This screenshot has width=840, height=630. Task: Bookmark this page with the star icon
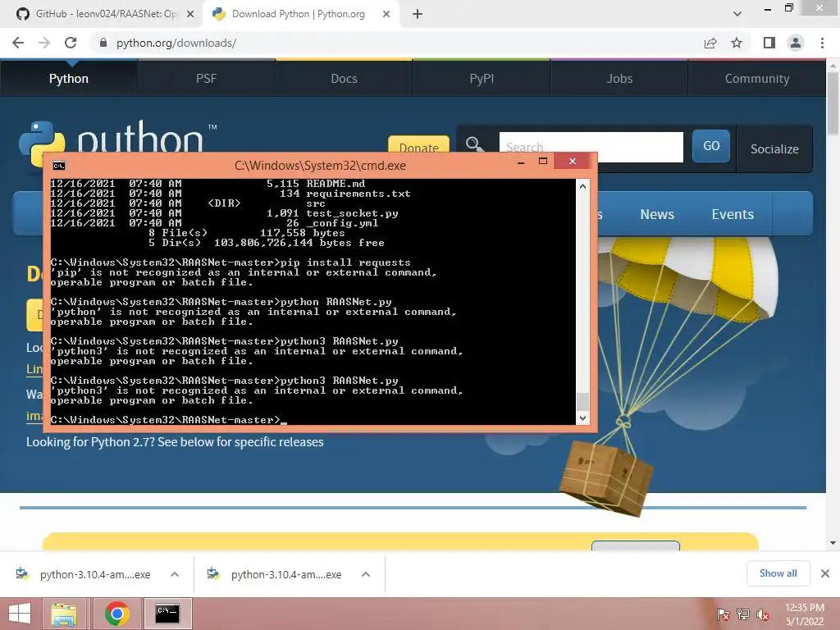(737, 43)
